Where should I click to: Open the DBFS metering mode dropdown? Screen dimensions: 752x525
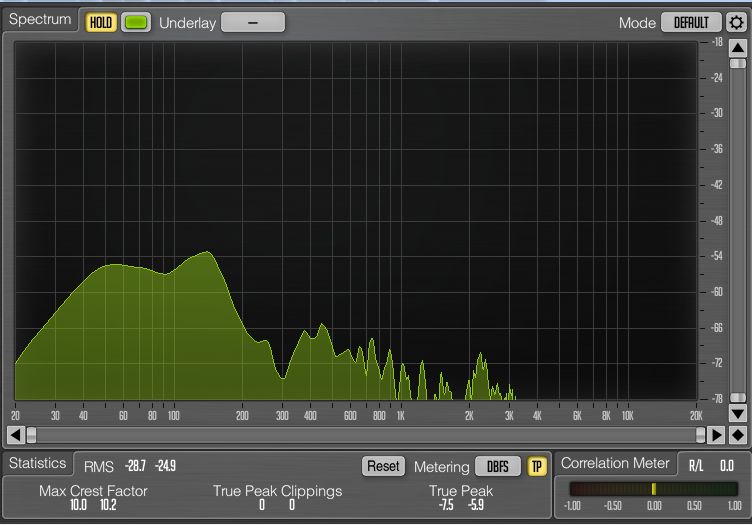pyautogui.click(x=497, y=467)
